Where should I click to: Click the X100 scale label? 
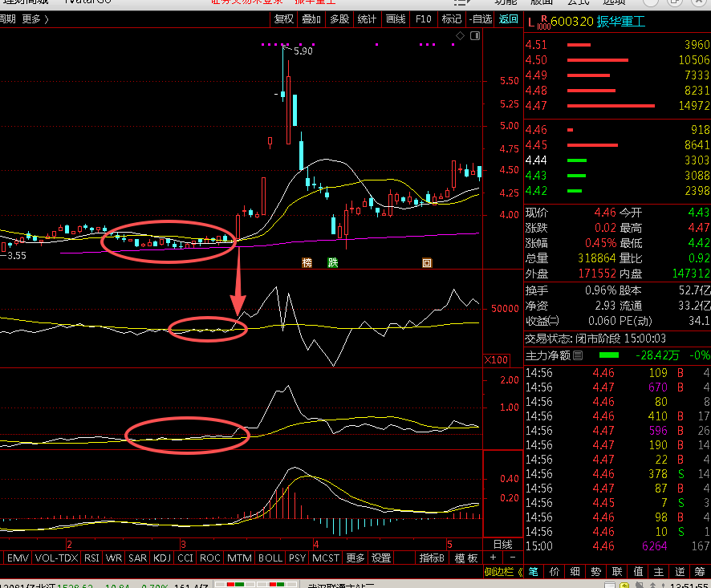point(496,360)
